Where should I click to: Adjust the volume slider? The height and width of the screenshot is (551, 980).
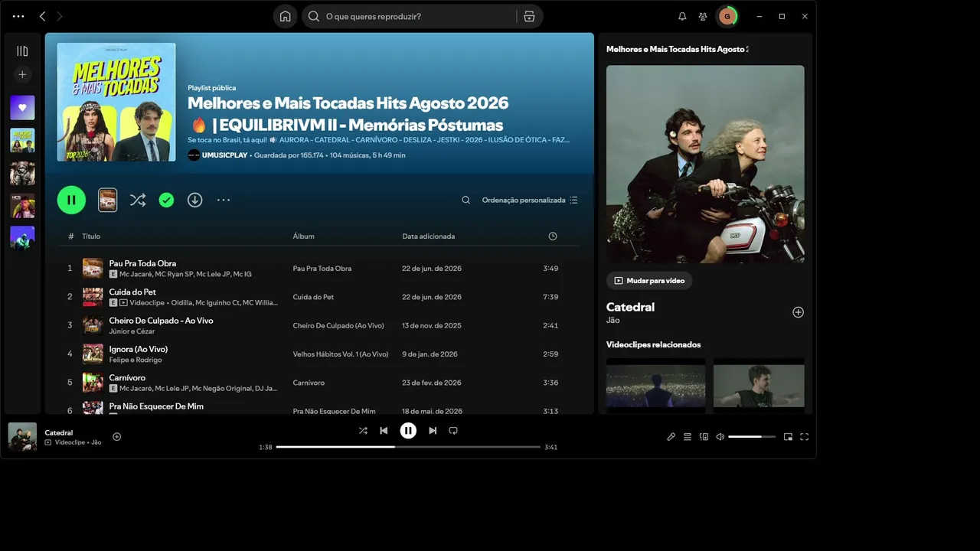(x=752, y=437)
